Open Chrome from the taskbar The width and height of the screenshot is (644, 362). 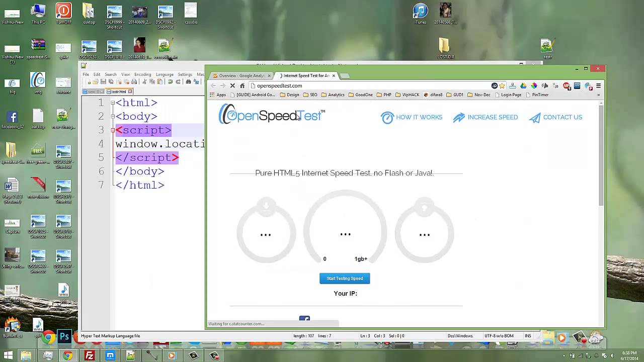(x=67, y=356)
